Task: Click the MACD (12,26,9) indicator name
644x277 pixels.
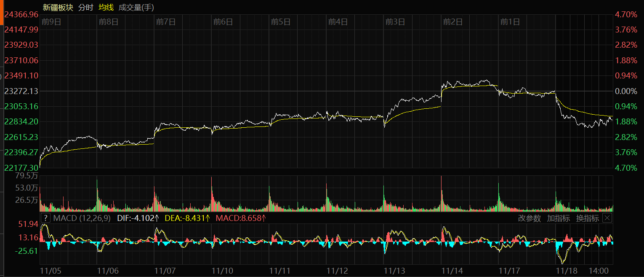Action: click(x=82, y=218)
